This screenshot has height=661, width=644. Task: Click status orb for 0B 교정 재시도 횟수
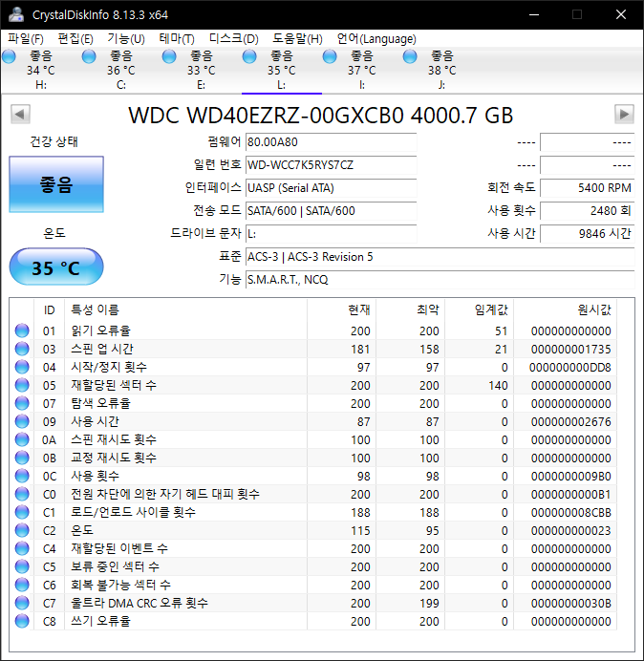coord(22,458)
